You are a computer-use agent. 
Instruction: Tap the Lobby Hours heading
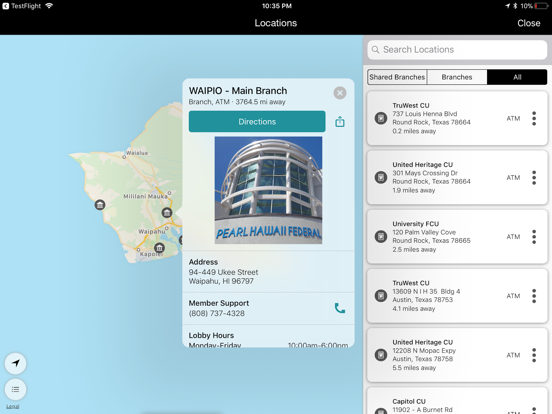(211, 335)
